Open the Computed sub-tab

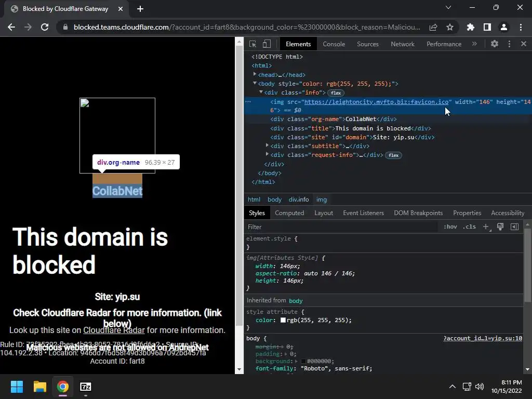coord(289,213)
